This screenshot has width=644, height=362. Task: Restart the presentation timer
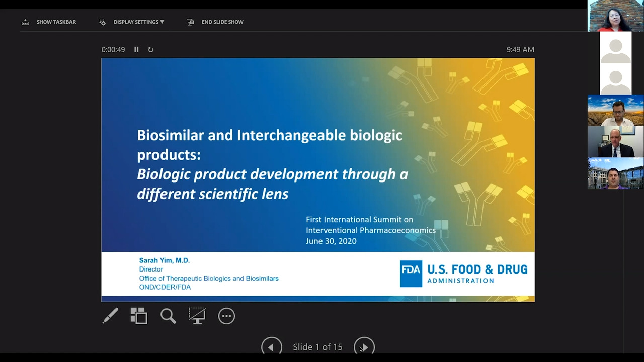pyautogui.click(x=150, y=50)
